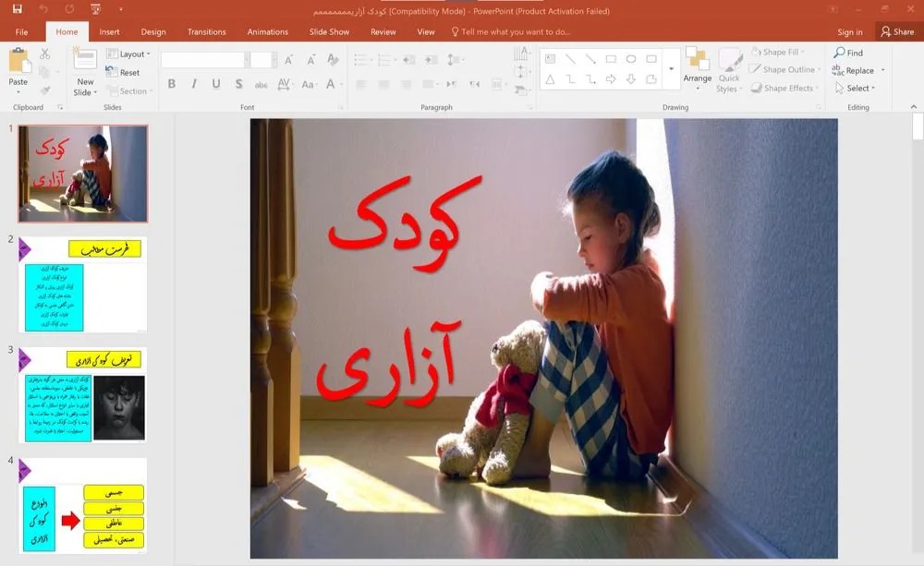Open Quick Styles gallery
The width and height of the screenshot is (924, 566).
(729, 71)
